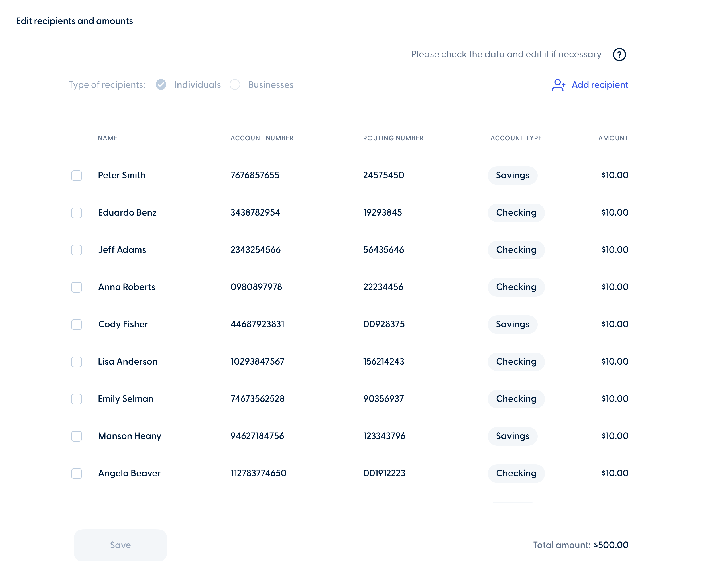
Task: Click account number 74673562528
Action: 258,399
